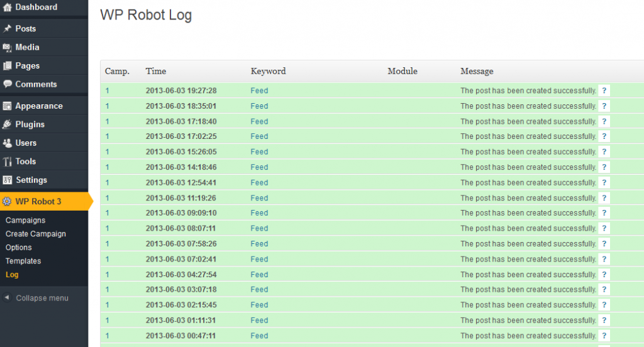Click the Feed keyword link at 18:35:01
Viewport: 644px width, 347px height.
coord(259,106)
